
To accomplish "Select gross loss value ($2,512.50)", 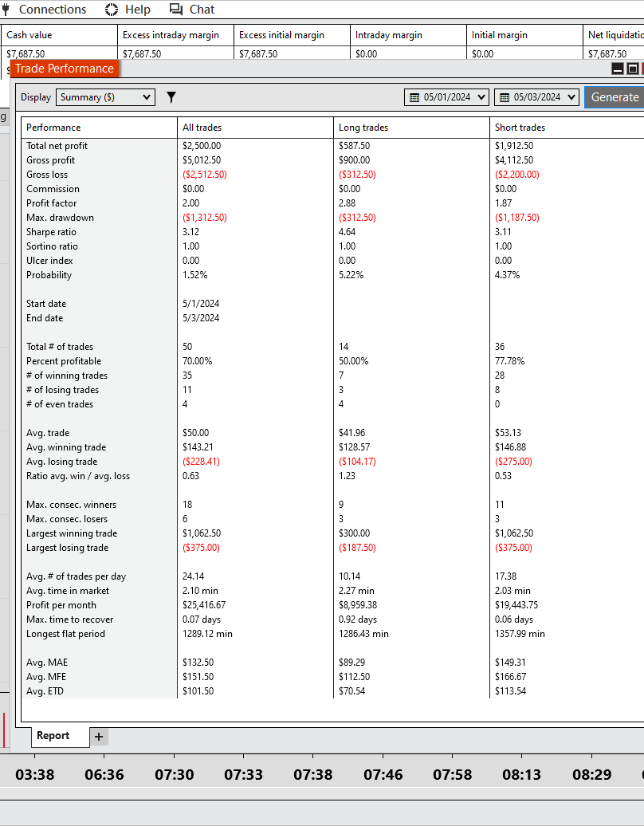I will (205, 175).
